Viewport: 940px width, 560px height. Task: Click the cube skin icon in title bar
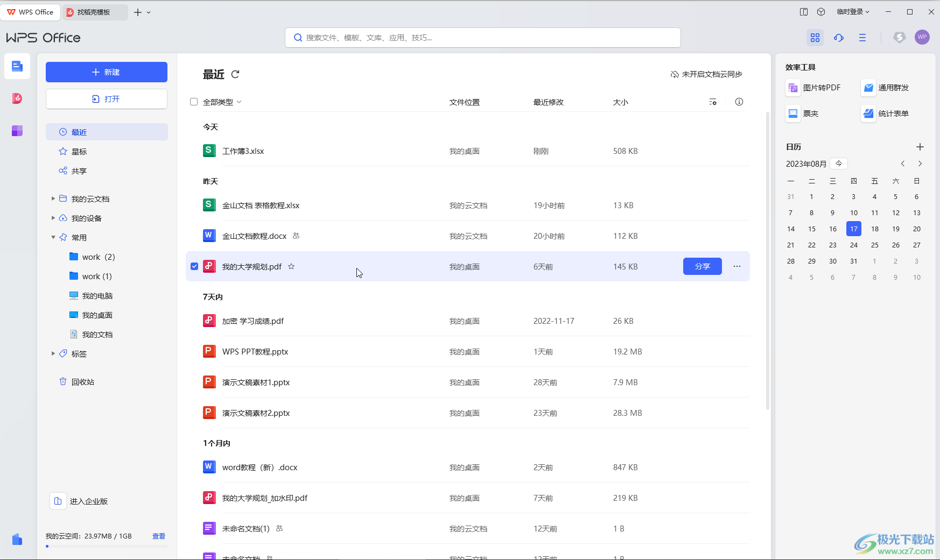[821, 12]
